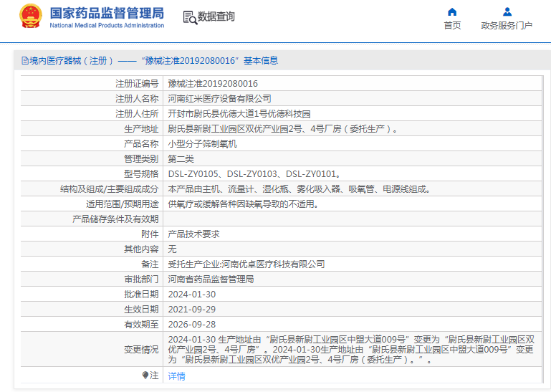Screen dimensions: 551x392
Task: Click the 产品名称 row label
Action: 141,144
